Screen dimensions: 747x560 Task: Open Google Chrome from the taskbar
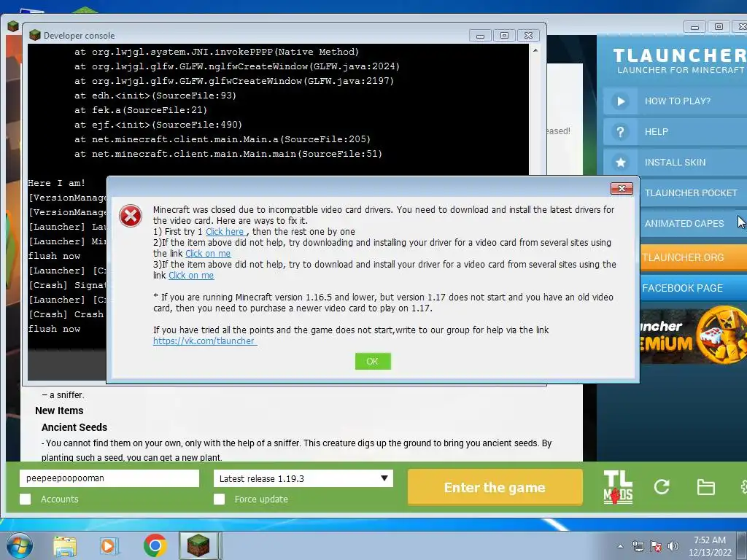pos(155,545)
